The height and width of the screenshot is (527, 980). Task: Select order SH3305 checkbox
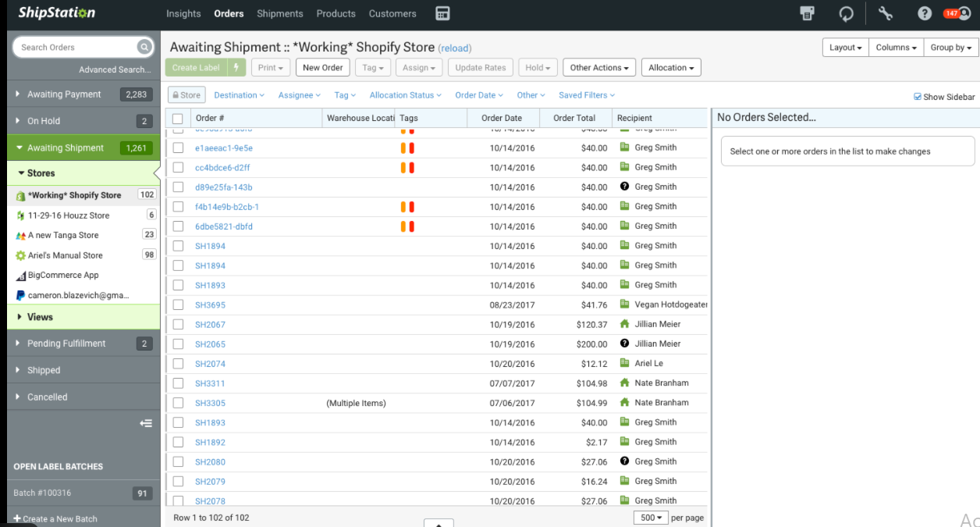pyautogui.click(x=178, y=403)
